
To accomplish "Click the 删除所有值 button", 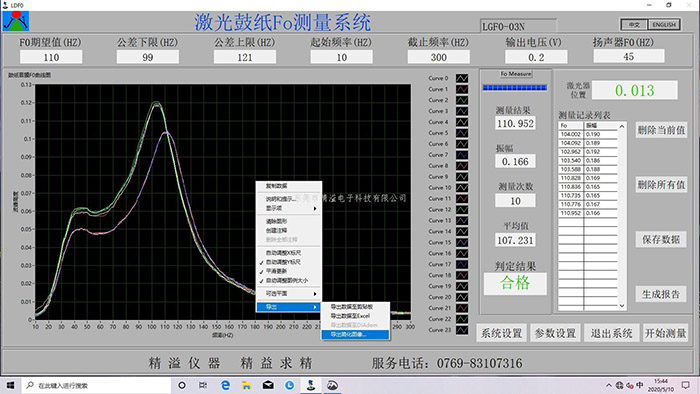I will click(661, 184).
